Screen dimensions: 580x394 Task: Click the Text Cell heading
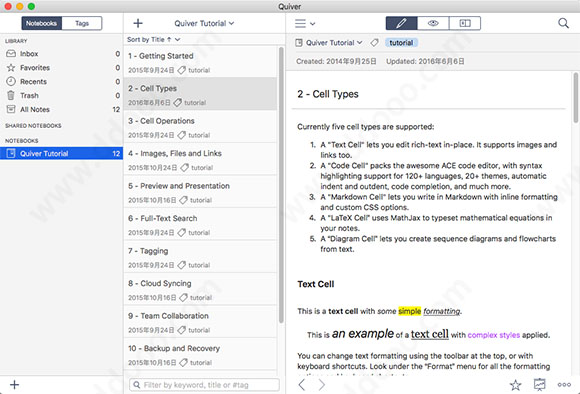[316, 284]
